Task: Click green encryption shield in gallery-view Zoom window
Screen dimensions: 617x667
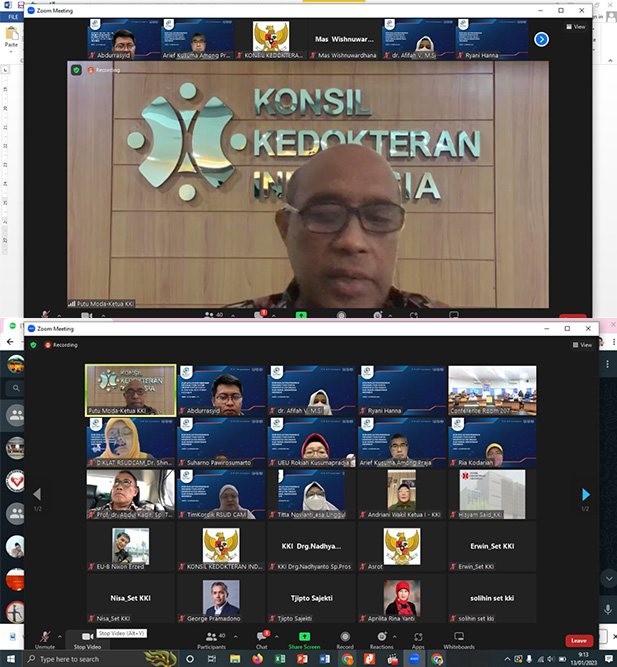Action: [33, 345]
